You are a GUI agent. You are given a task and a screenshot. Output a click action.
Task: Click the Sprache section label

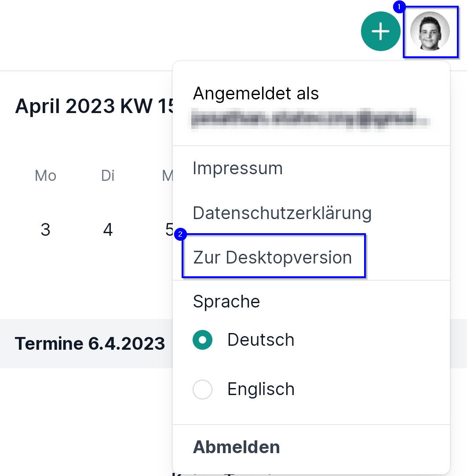[x=226, y=302]
